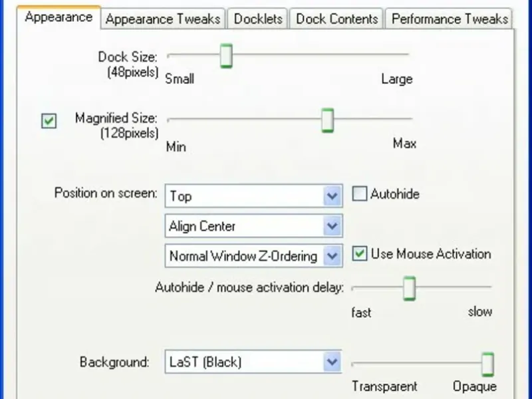Click the Dock Size slider handle
Viewport: 532px width, 399px height.
226,55
